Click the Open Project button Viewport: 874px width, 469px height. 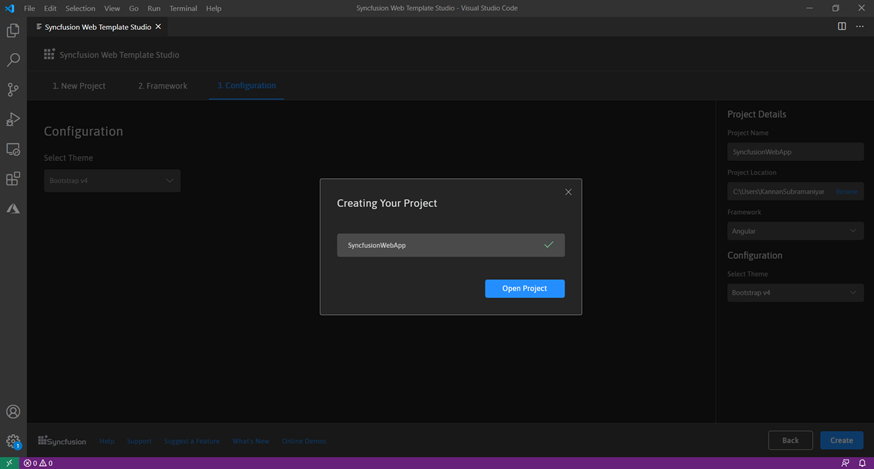(524, 288)
